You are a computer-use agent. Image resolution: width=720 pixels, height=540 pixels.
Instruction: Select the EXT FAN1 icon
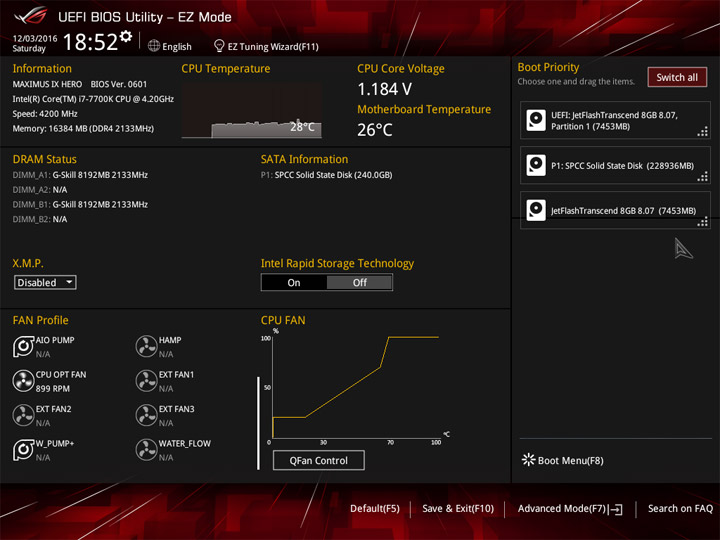point(146,381)
